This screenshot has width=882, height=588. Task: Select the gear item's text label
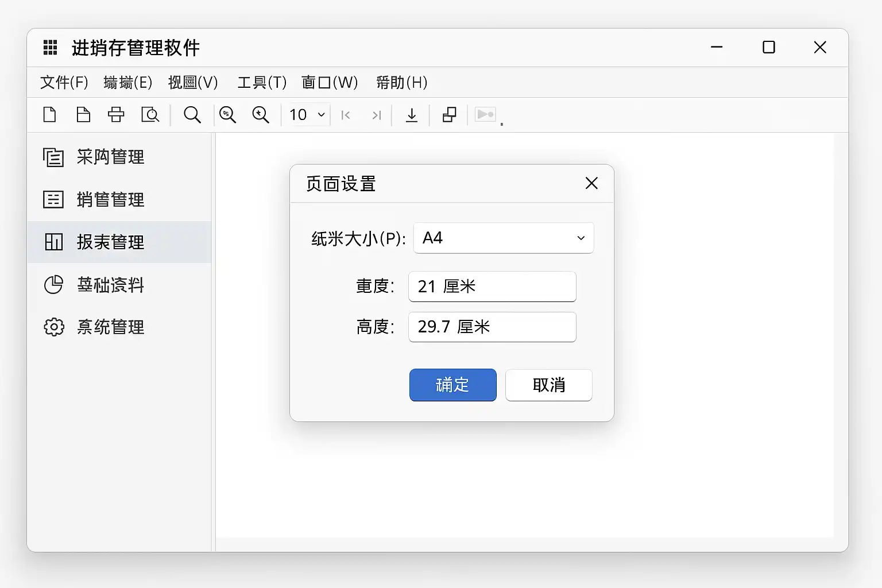[x=111, y=327]
